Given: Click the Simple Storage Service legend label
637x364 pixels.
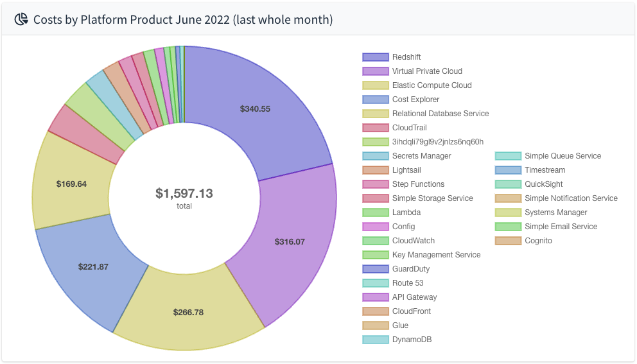Looking at the screenshot, I should 432,198.
